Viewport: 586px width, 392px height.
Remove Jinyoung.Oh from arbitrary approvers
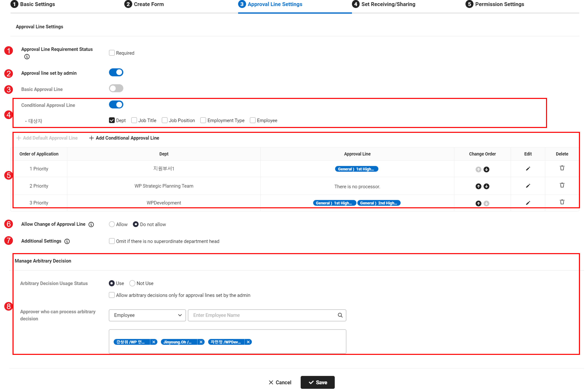tap(201, 342)
